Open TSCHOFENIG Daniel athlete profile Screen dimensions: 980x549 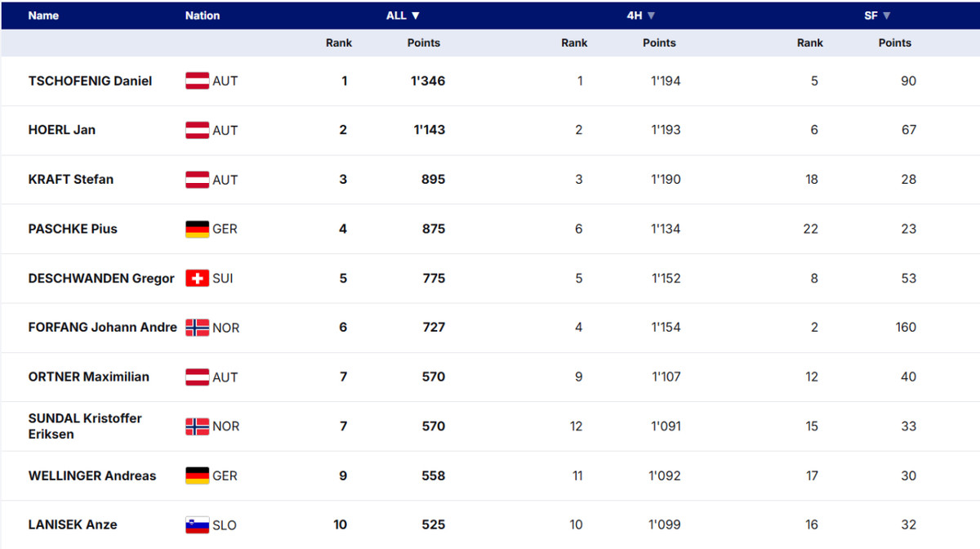click(x=90, y=81)
